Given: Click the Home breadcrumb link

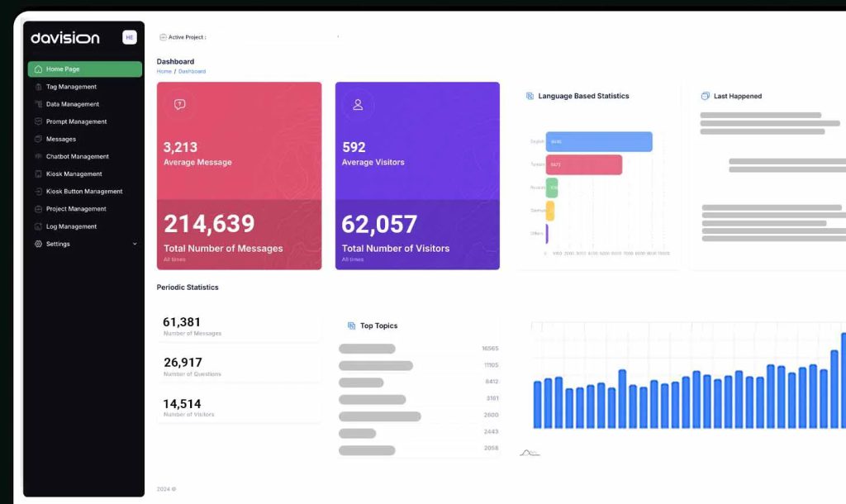Looking at the screenshot, I should coord(164,72).
